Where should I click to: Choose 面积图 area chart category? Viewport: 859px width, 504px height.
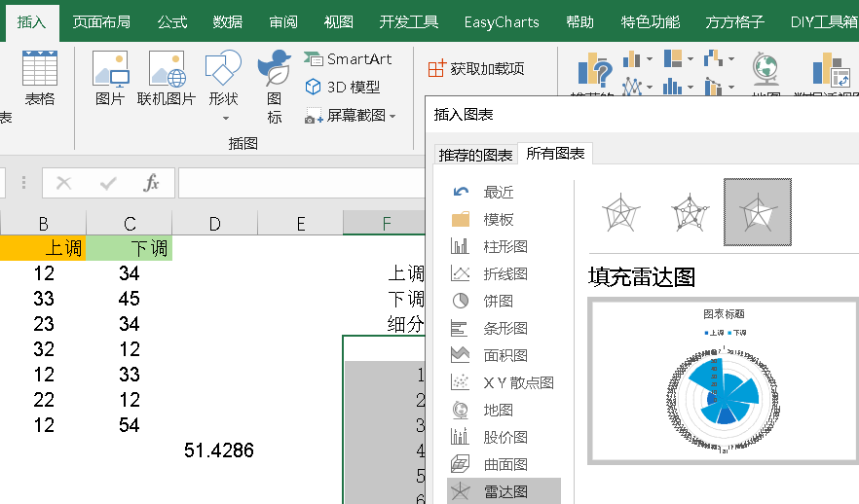click(x=504, y=356)
